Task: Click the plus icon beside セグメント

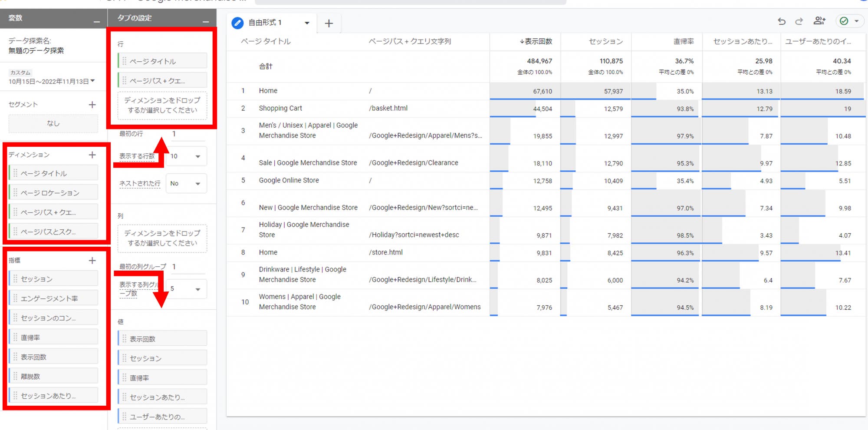Action: [92, 104]
